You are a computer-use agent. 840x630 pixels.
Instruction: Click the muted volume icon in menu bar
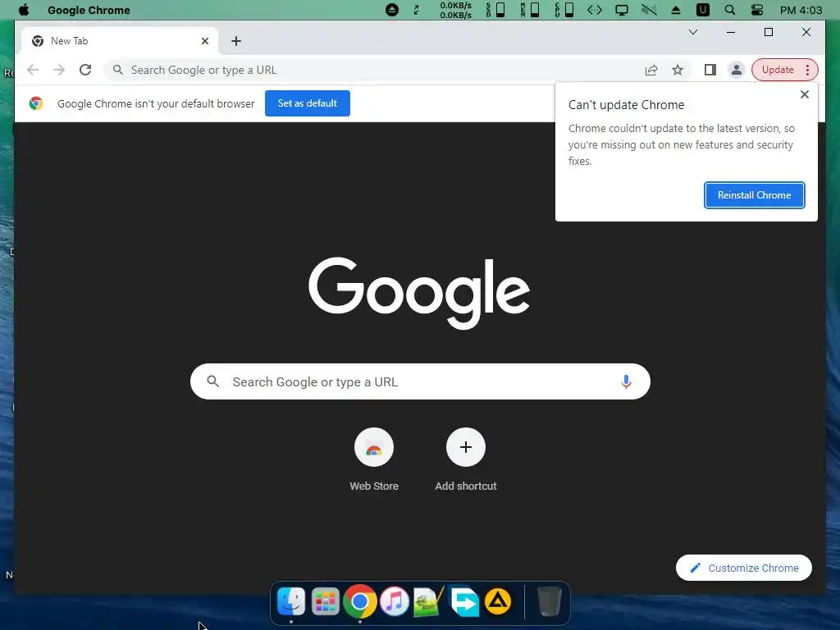click(649, 10)
